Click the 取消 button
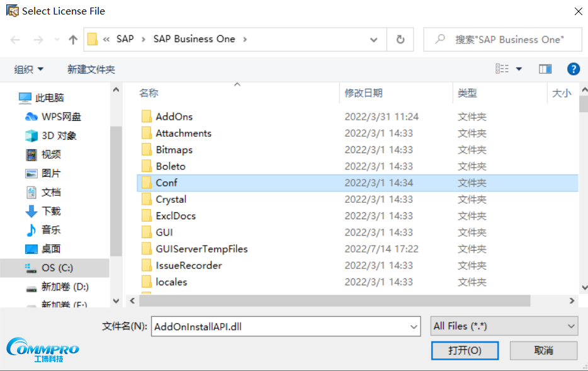Viewport: 588px width, 371px height. (x=543, y=350)
